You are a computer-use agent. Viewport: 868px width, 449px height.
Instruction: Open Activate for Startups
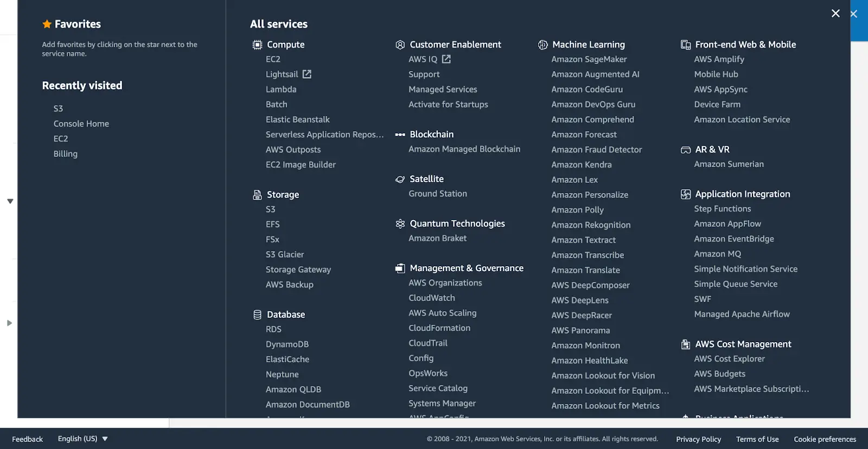coord(448,105)
